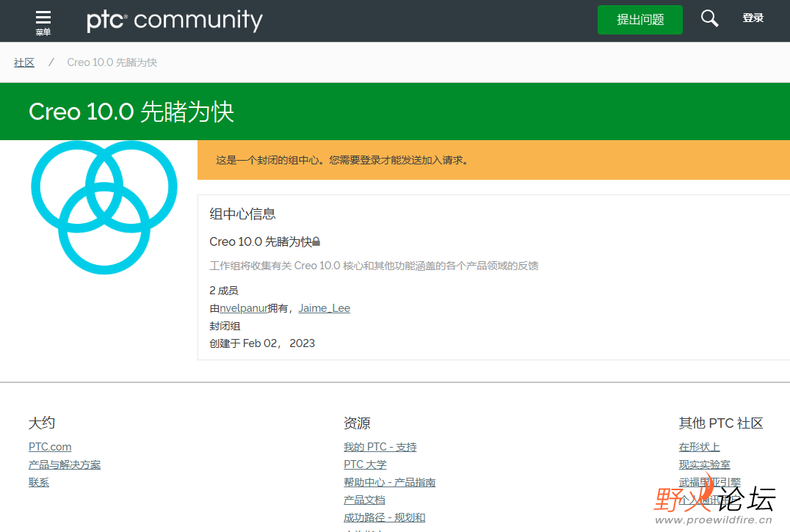
Task: Open the Jaime_Lee profile link
Action: tap(325, 308)
